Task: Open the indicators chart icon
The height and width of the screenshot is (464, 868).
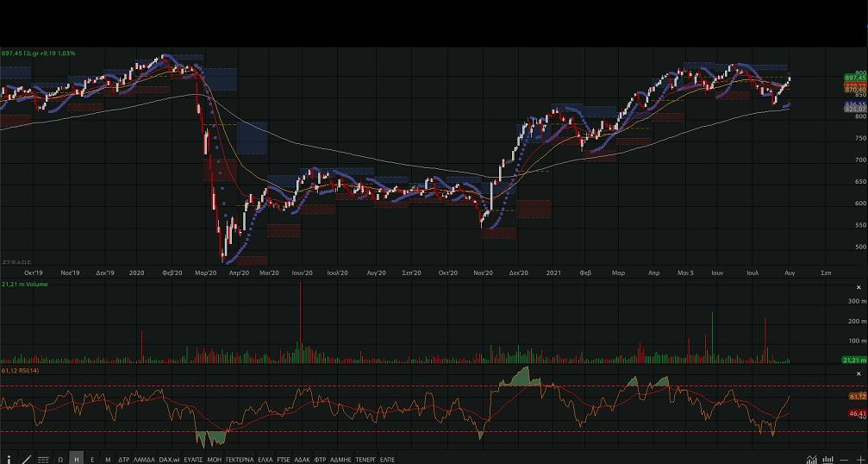Action: (811, 460)
